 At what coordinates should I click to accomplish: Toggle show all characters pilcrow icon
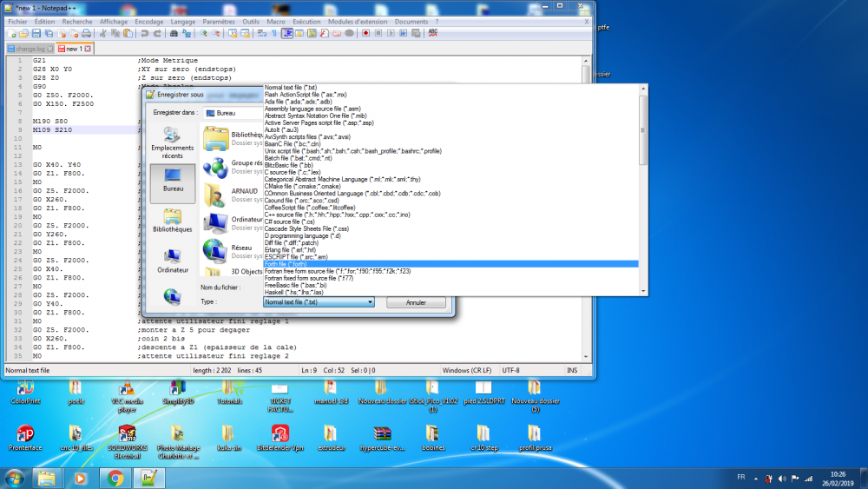coord(274,33)
